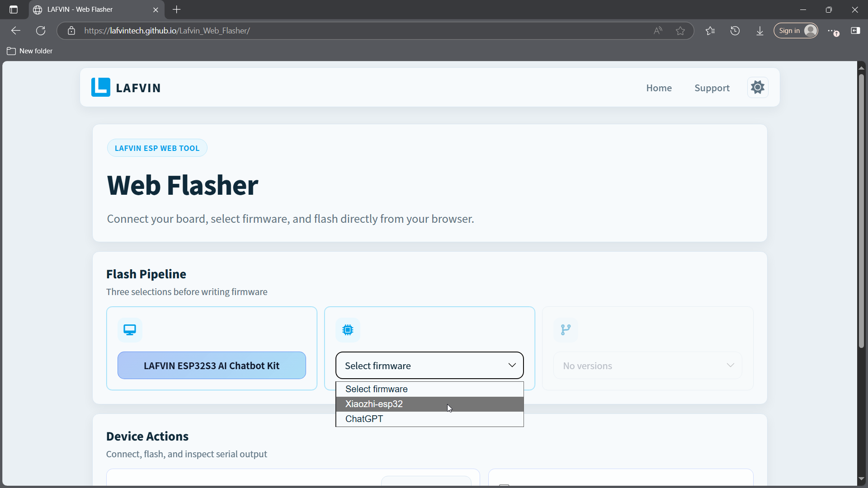Open the Home nav link
This screenshot has width=868, height=488.
tap(659, 88)
